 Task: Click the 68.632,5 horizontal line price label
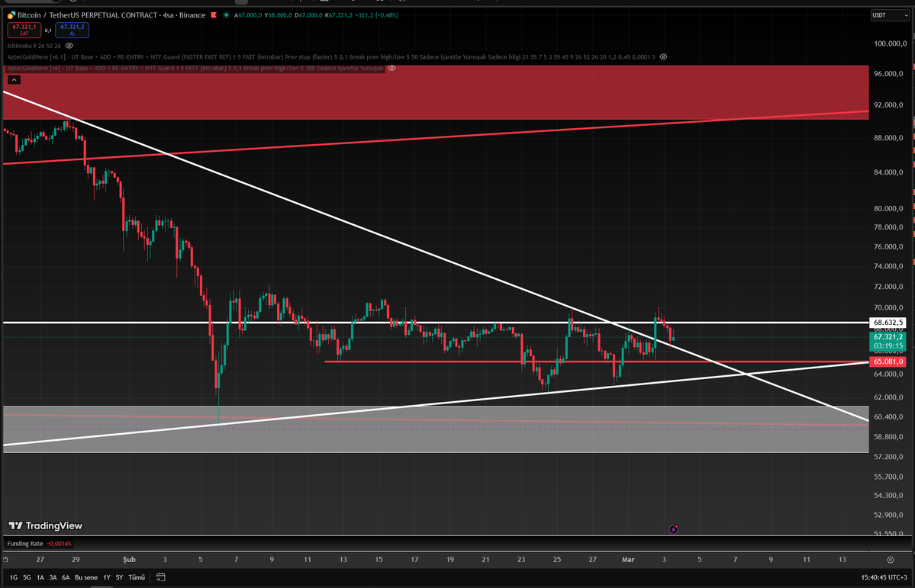pyautogui.click(x=888, y=323)
